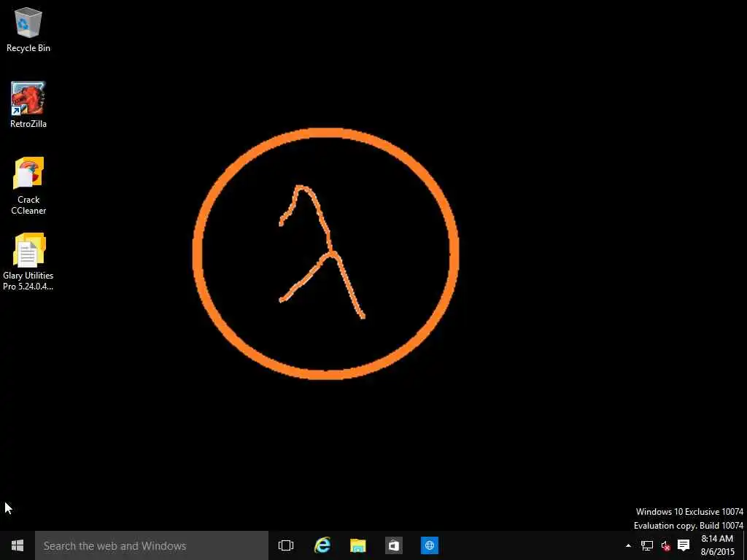Select the Crack CCleaner folder icon

point(28,173)
